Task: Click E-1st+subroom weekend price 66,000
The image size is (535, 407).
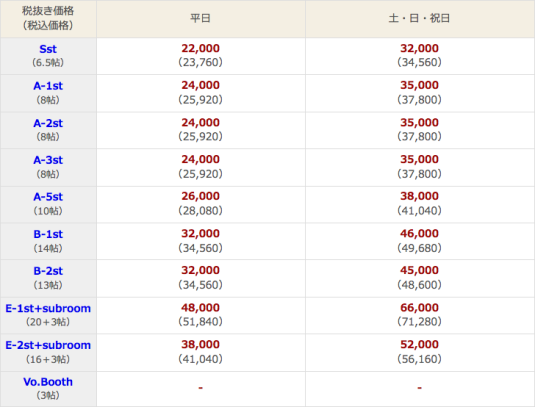Action: click(x=419, y=308)
